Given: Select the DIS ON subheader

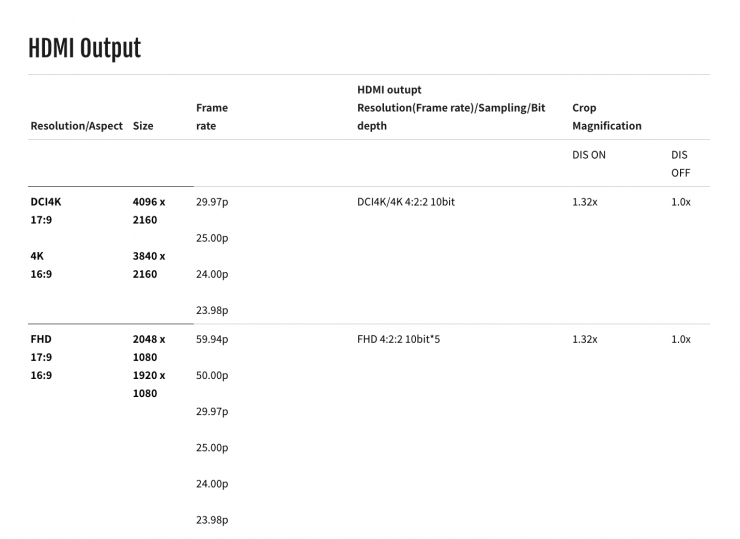Looking at the screenshot, I should [x=588, y=155].
